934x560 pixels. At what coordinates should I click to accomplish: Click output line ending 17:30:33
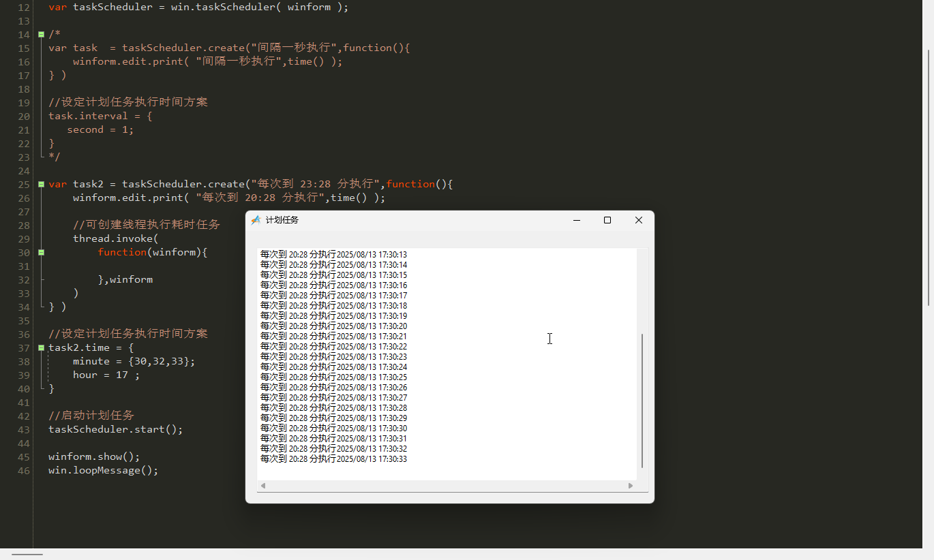(x=333, y=458)
